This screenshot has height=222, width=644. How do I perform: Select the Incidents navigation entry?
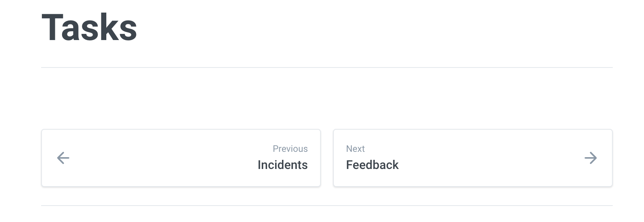pyautogui.click(x=282, y=165)
